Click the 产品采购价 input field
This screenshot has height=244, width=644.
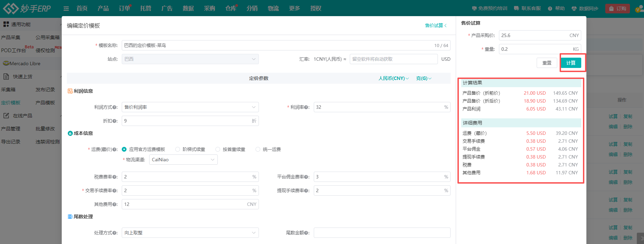[533, 35]
